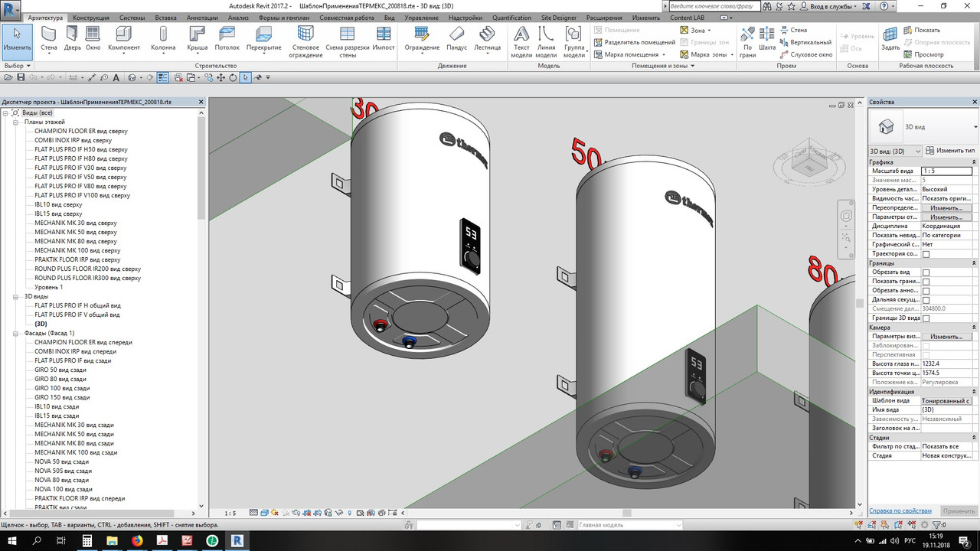Click the Изменить тип button
The width and height of the screenshot is (980, 551).
pyautogui.click(x=951, y=151)
